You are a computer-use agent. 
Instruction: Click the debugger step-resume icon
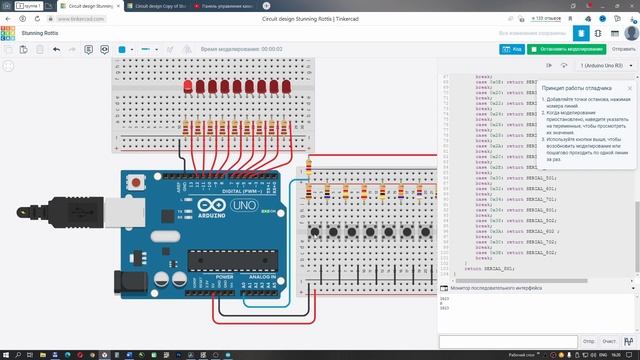pos(549,66)
